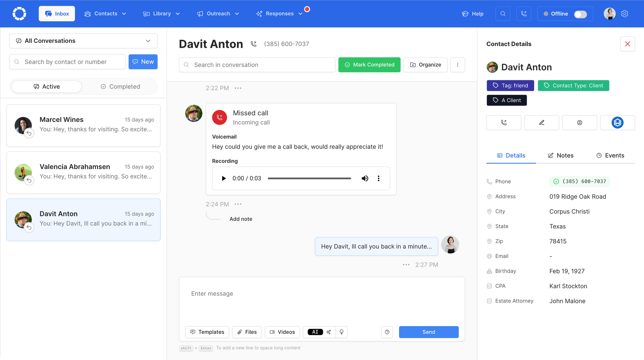This screenshot has width=644, height=360.
Task: Open the Davit Anton conversation in the sidebar
Action: [x=83, y=219]
